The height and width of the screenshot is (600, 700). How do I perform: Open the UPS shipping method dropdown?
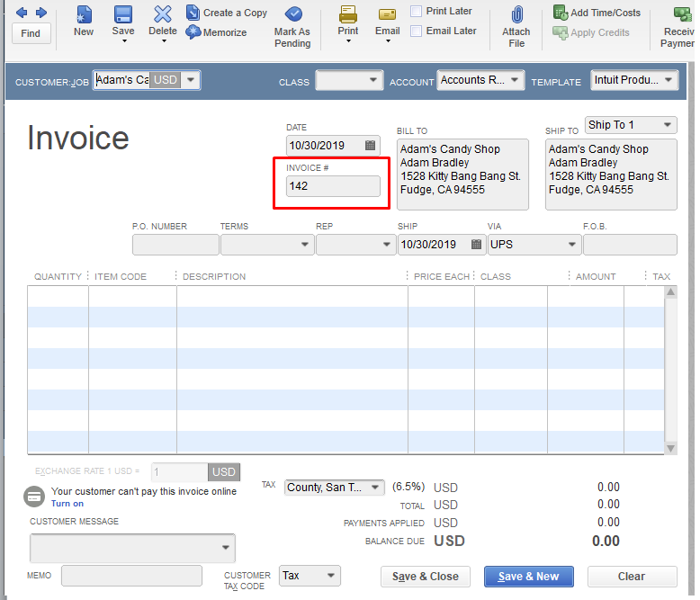click(x=572, y=245)
